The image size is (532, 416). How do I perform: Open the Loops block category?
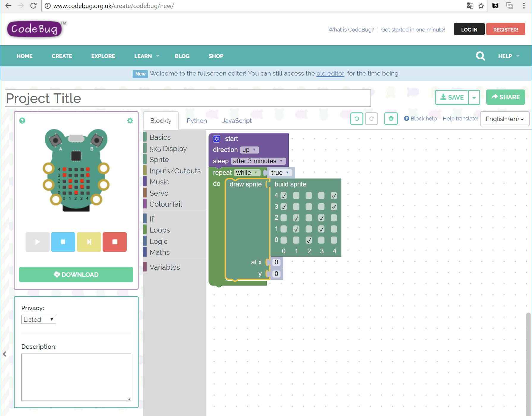(175, 230)
